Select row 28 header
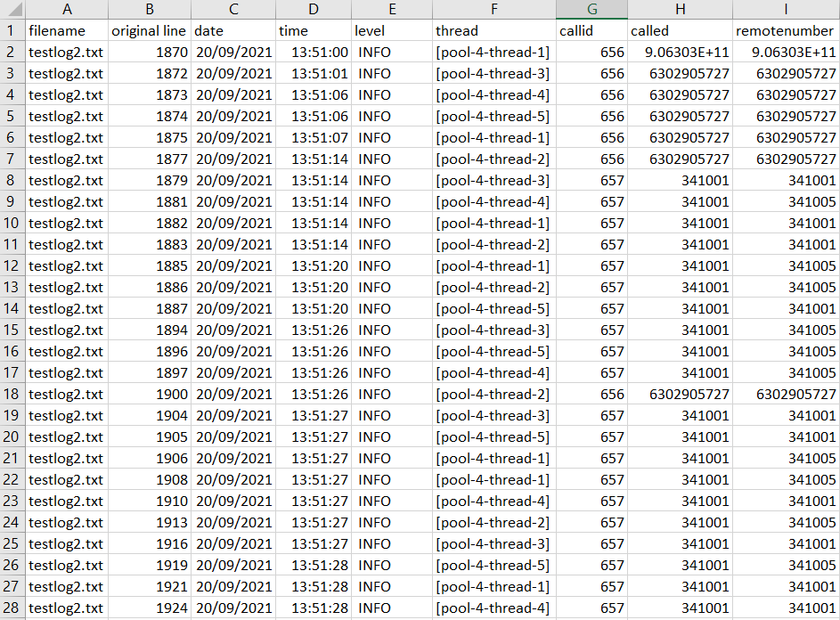The width and height of the screenshot is (840, 620). pos(12,608)
